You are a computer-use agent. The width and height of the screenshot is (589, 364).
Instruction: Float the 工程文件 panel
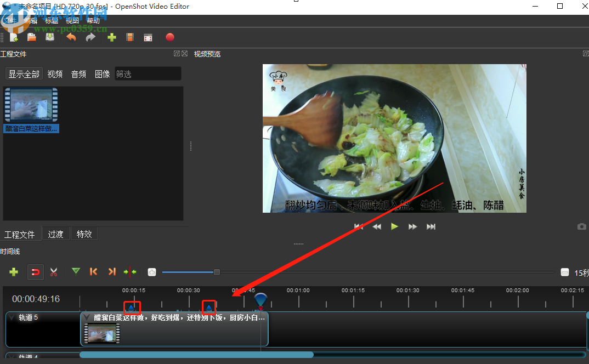177,54
